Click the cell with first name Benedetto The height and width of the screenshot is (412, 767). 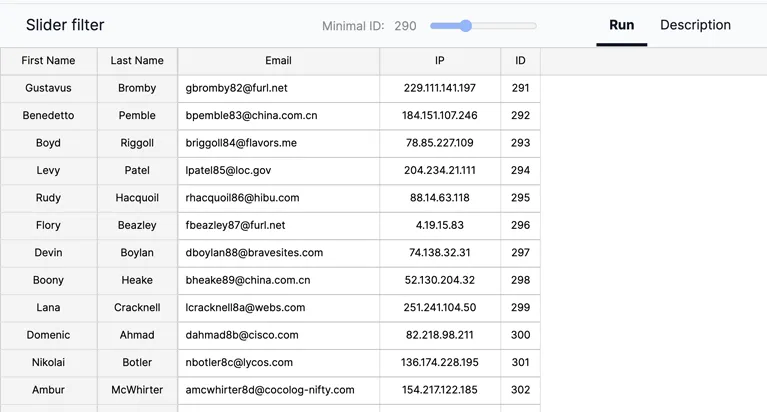48,116
